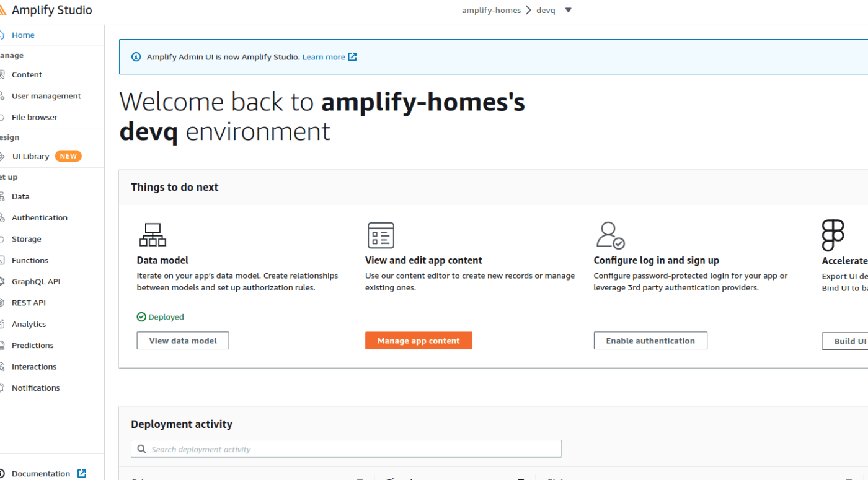This screenshot has width=868, height=480.
Task: Click the orange NEW badge
Action: coord(68,156)
